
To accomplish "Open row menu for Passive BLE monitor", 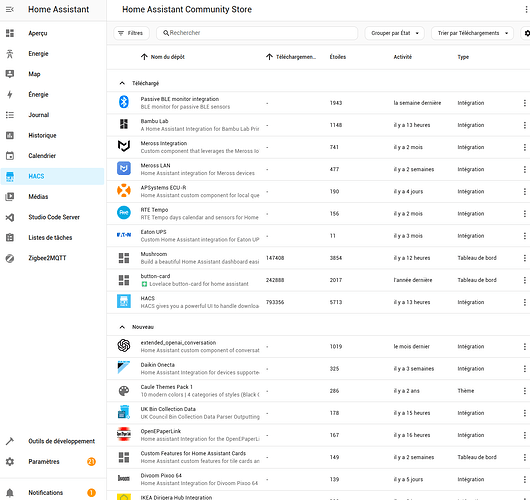I will pyautogui.click(x=525, y=103).
